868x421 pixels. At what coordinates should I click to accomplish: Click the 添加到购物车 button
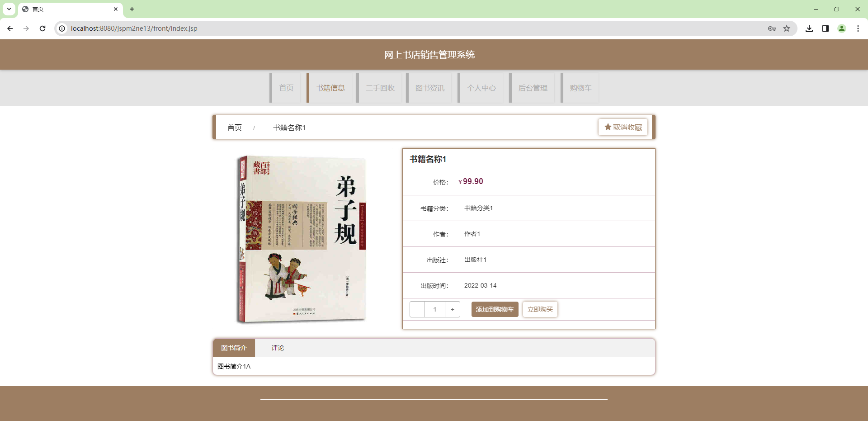495,309
